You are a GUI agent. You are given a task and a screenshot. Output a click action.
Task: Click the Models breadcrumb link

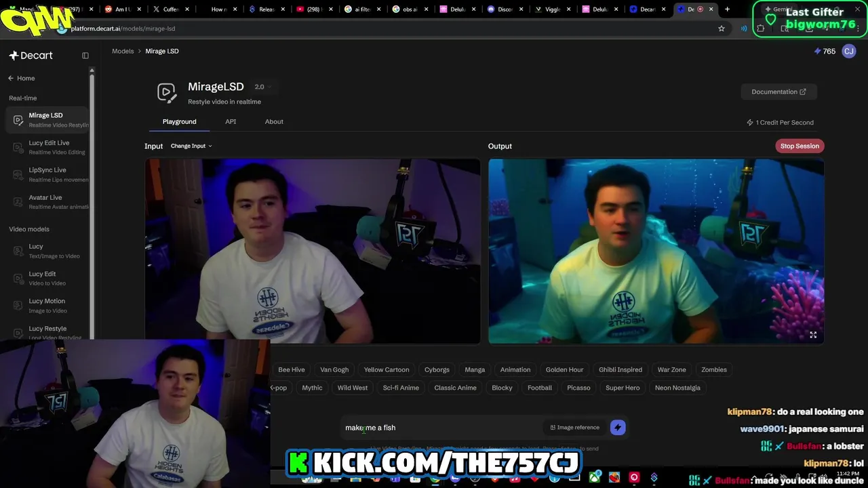[123, 51]
